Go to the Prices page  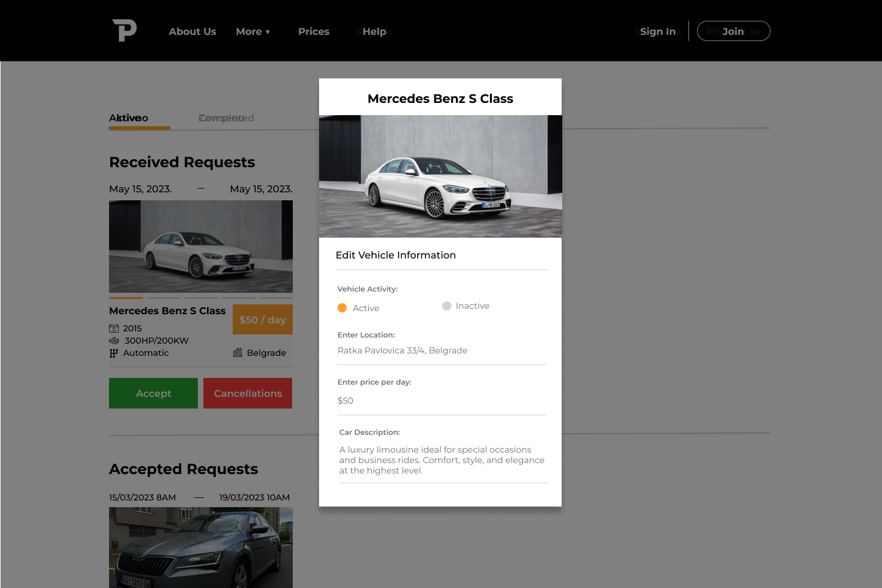coord(314,31)
